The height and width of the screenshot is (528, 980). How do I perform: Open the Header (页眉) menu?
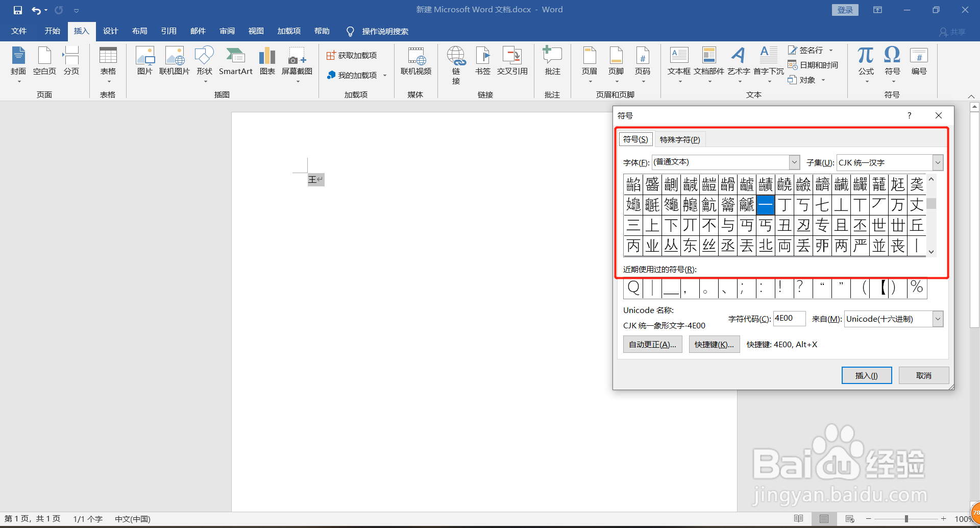590,64
